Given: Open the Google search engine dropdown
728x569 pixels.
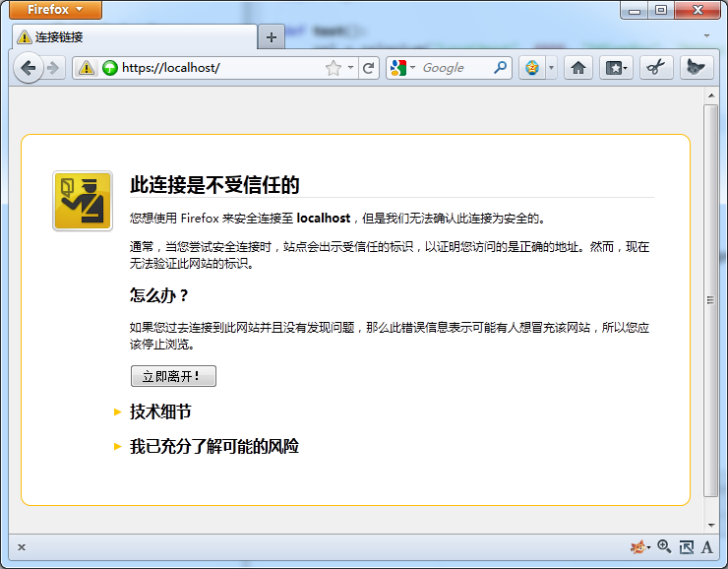Looking at the screenshot, I should click(x=402, y=68).
